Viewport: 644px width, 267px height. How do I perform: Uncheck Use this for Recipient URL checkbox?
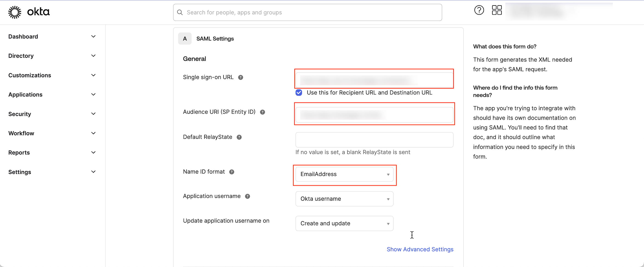[299, 93]
